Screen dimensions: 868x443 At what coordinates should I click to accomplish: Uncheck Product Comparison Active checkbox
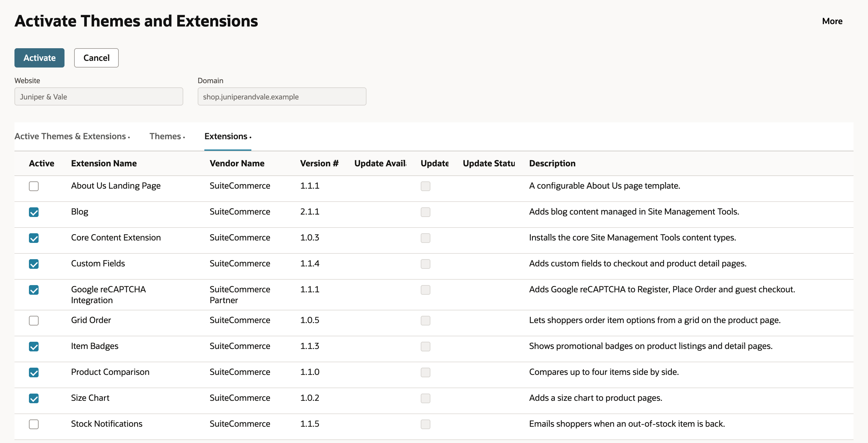(x=34, y=372)
